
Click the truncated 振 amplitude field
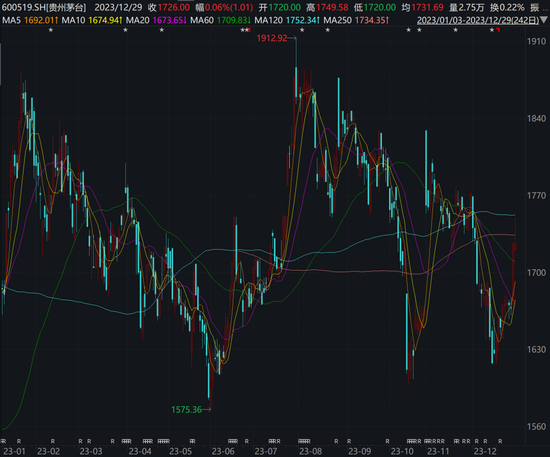coord(539,7)
